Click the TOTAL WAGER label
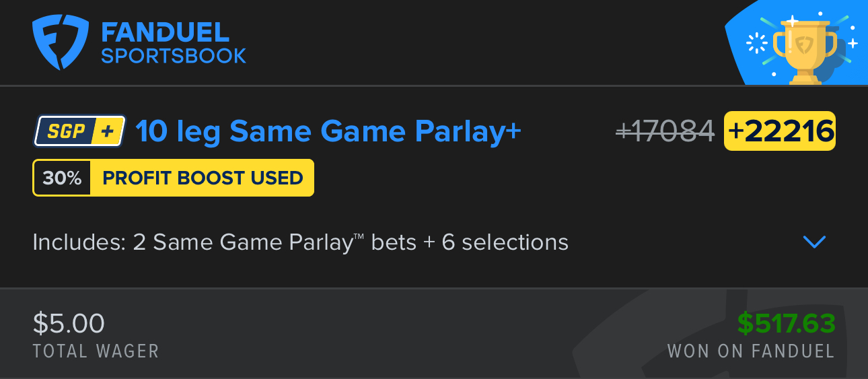The height and width of the screenshot is (379, 868). pyautogui.click(x=96, y=351)
